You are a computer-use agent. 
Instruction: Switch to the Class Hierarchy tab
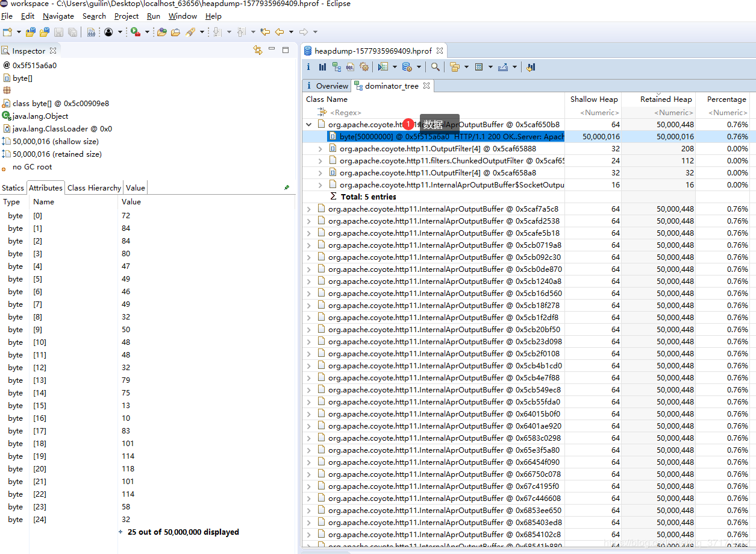coord(94,187)
